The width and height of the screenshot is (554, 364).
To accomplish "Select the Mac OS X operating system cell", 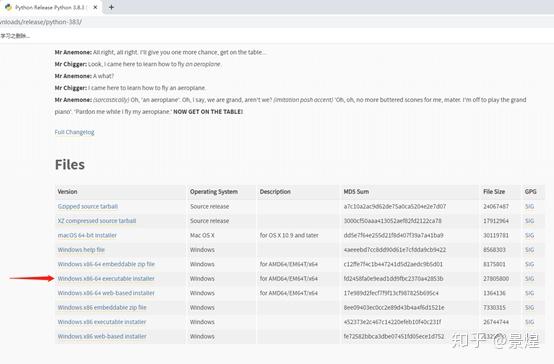I will [202, 235].
